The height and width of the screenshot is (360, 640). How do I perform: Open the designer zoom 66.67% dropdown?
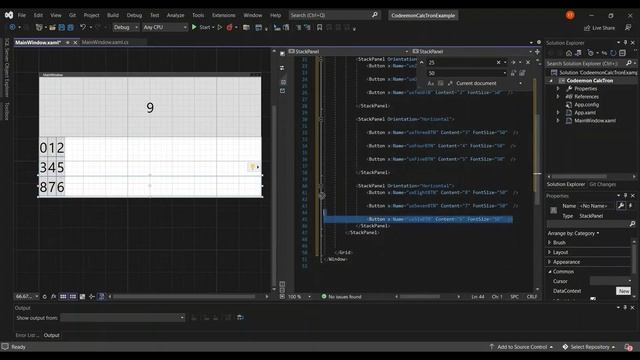click(x=27, y=297)
